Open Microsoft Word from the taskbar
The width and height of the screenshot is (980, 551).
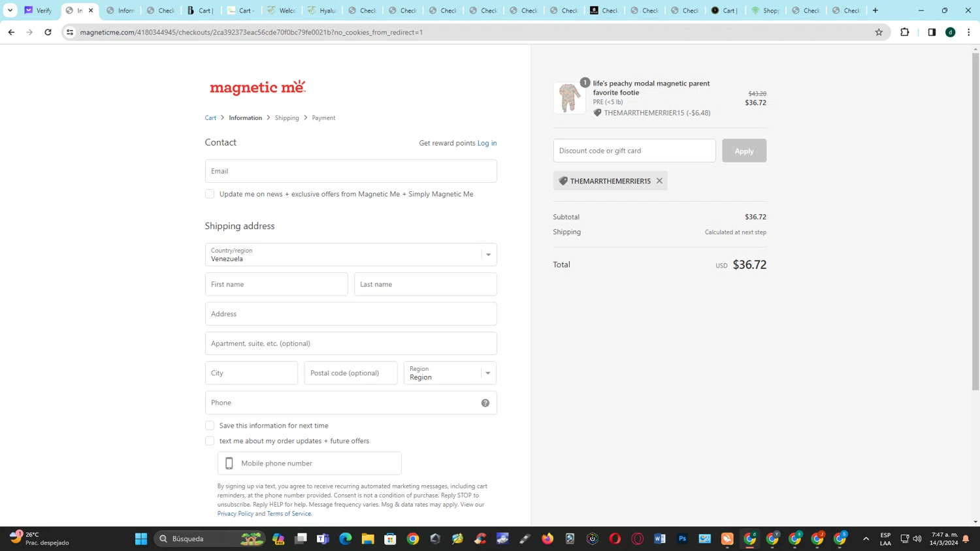pyautogui.click(x=660, y=539)
